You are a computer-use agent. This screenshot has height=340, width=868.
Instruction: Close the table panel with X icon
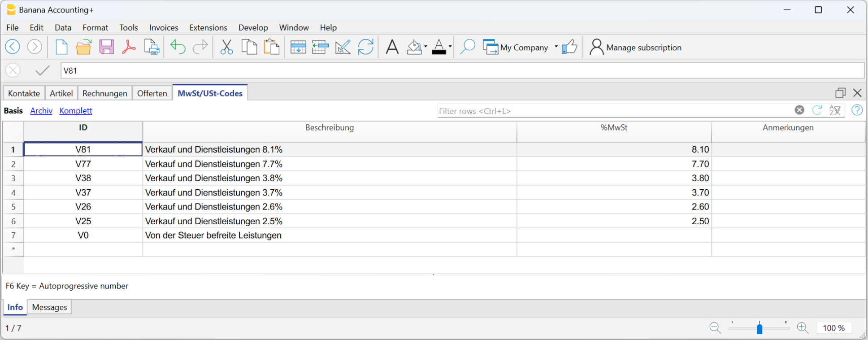pos(857,93)
